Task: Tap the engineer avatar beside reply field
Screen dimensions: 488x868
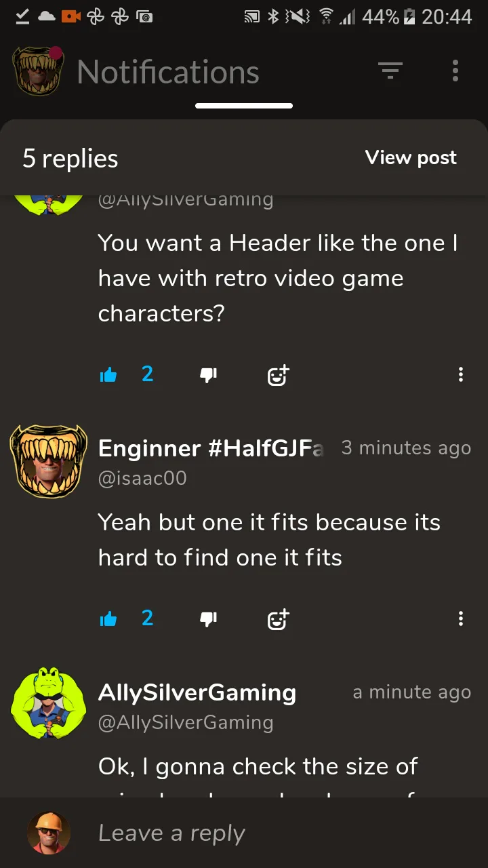Action: 49,833
